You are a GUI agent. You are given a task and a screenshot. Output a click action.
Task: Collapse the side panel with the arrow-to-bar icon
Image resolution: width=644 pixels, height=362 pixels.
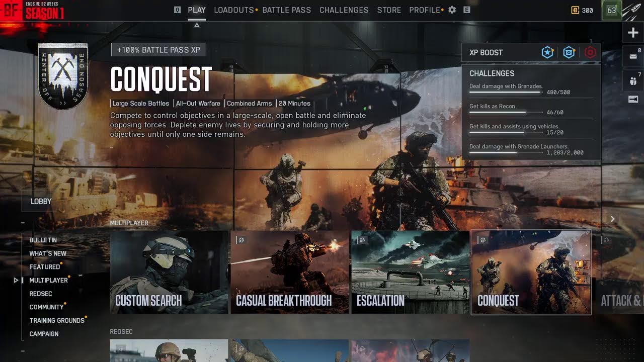point(633,100)
